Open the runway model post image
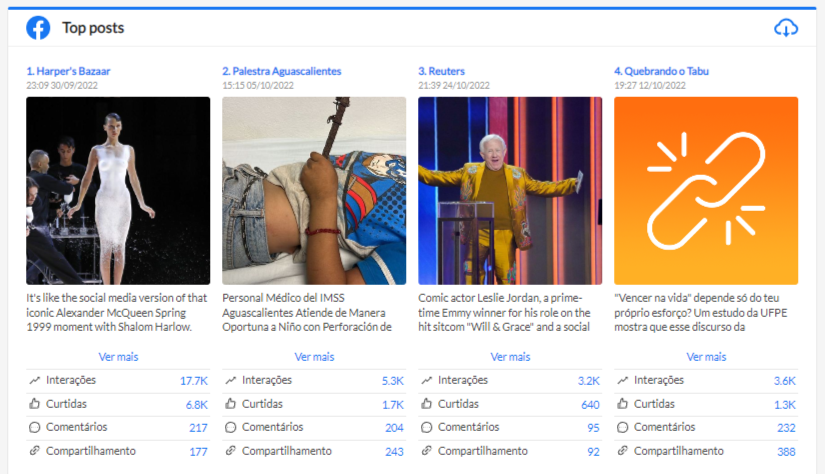This screenshot has height=474, width=825. pyautogui.click(x=118, y=190)
